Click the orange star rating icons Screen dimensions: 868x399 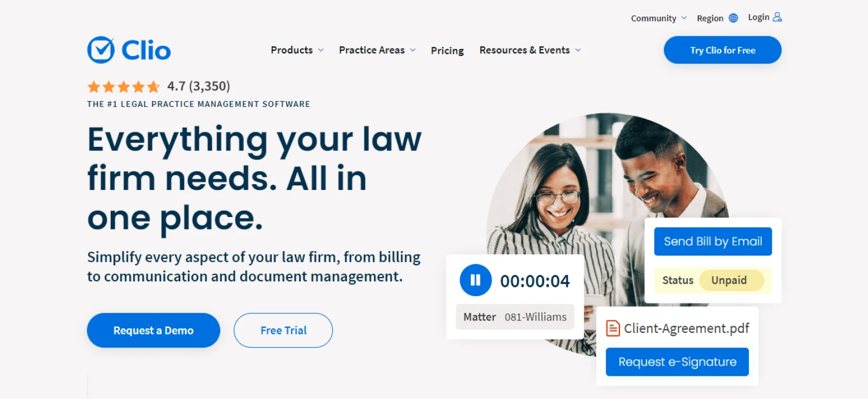coord(124,86)
